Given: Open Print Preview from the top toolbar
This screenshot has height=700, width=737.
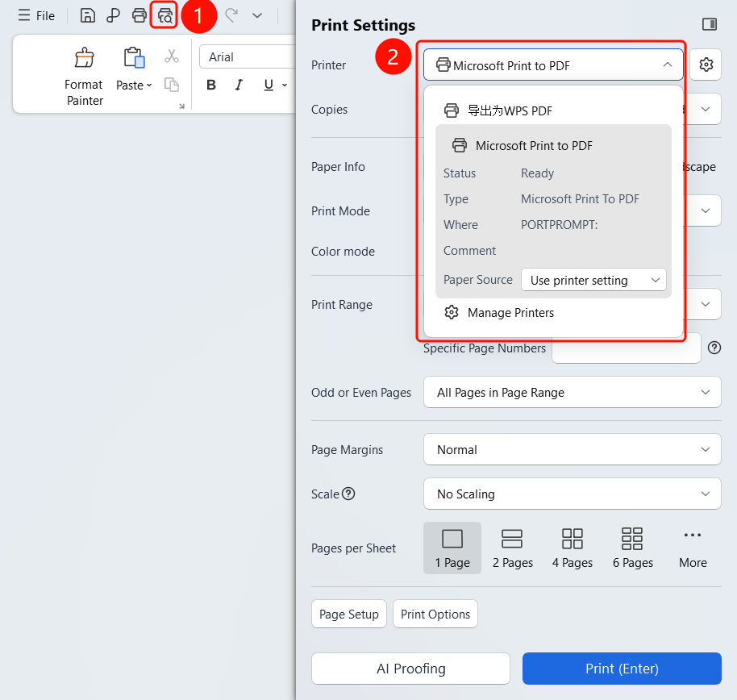Looking at the screenshot, I should click(164, 15).
